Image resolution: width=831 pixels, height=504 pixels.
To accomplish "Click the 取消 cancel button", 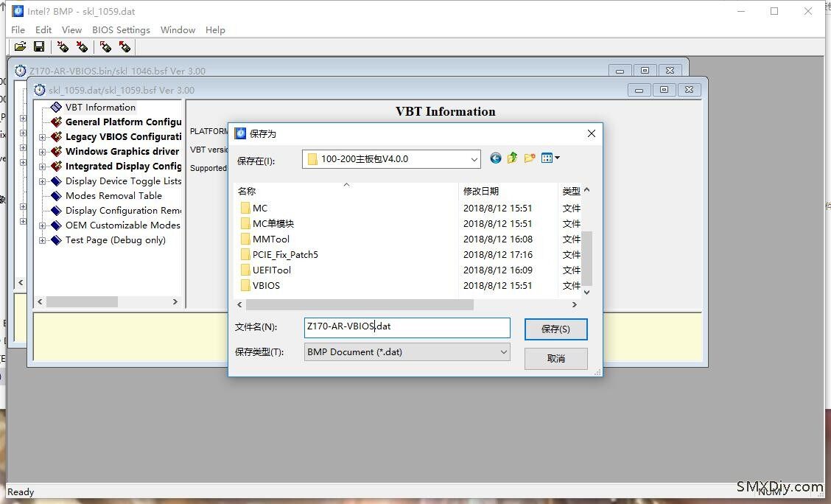I will (x=556, y=359).
